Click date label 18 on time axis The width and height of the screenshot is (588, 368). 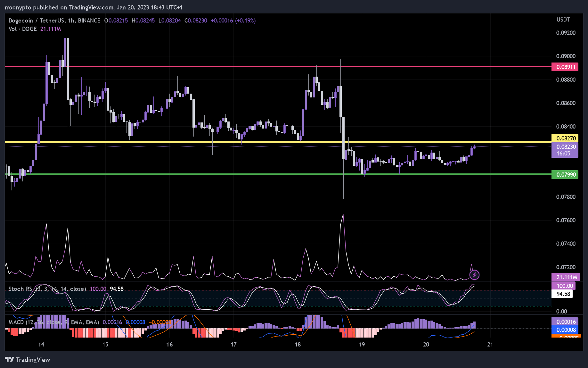point(298,344)
